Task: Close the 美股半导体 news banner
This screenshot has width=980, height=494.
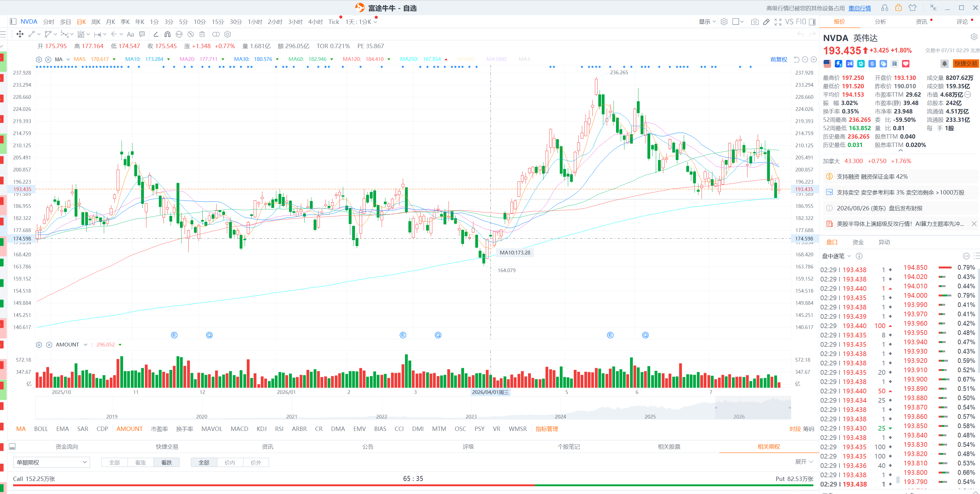Action: pos(974,224)
